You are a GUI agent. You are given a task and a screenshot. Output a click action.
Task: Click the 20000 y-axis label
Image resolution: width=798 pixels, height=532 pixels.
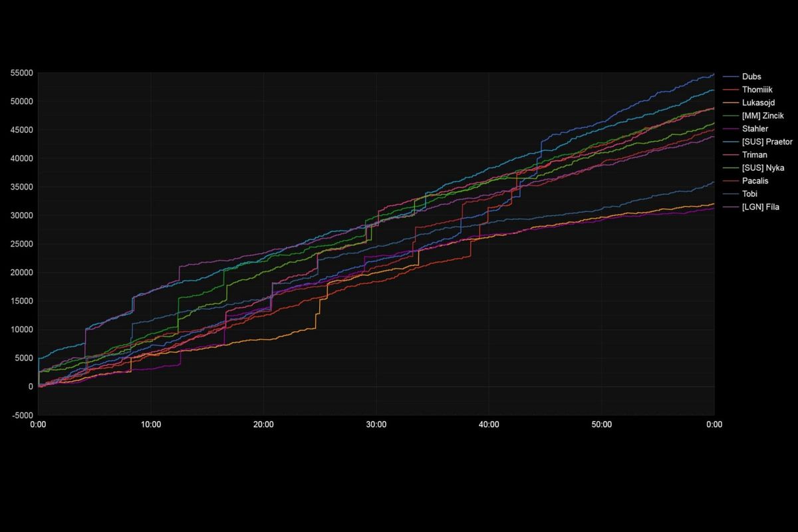click(22, 273)
